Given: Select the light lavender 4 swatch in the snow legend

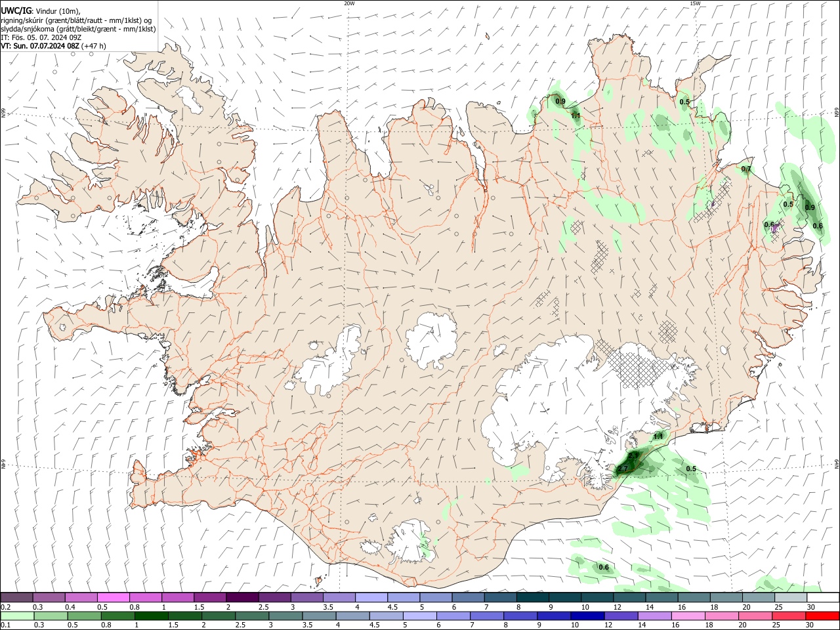Looking at the screenshot, I should coord(371,597).
